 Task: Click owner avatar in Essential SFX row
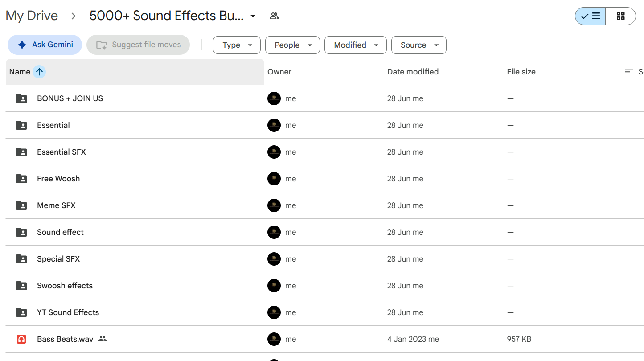click(x=274, y=152)
